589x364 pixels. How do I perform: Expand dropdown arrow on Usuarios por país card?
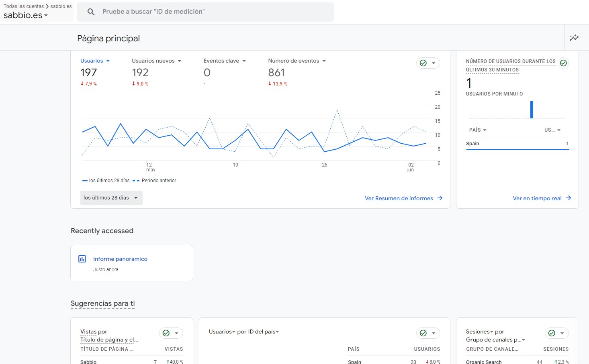click(x=434, y=333)
